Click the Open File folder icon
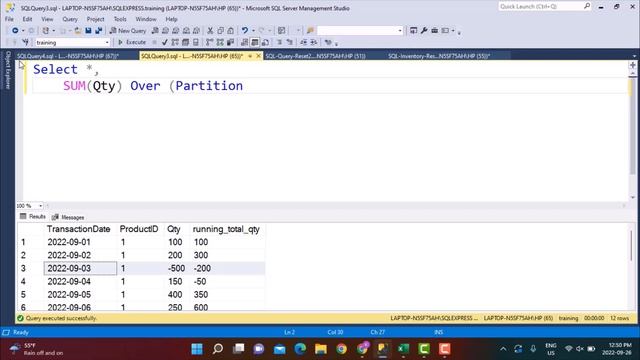Image resolution: width=640 pixels, height=360 pixels. pos(78,31)
